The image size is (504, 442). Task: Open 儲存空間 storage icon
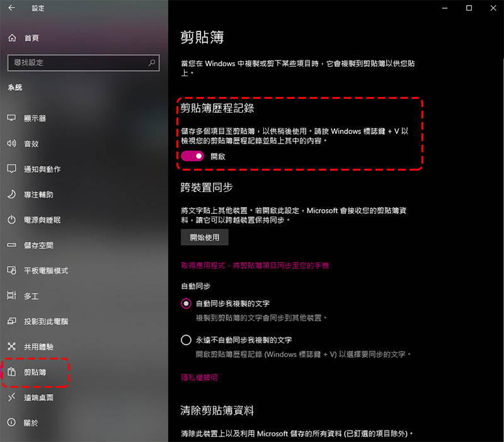pos(11,245)
